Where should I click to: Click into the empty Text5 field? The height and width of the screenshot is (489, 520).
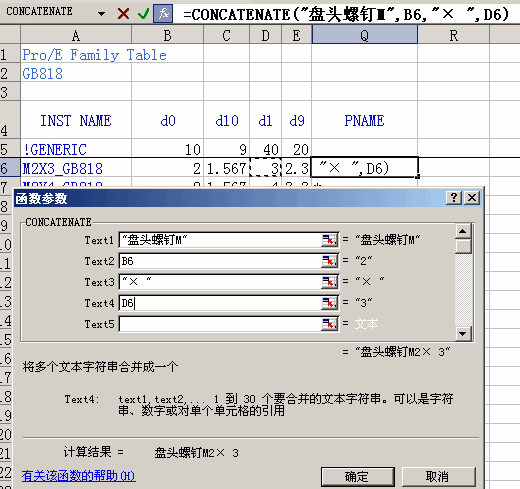[220, 324]
